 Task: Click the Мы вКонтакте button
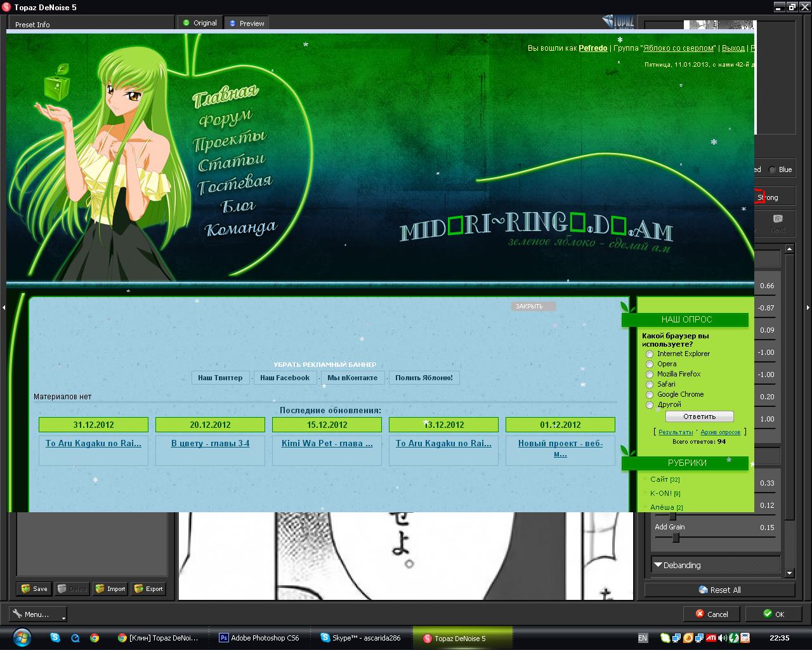pyautogui.click(x=352, y=378)
